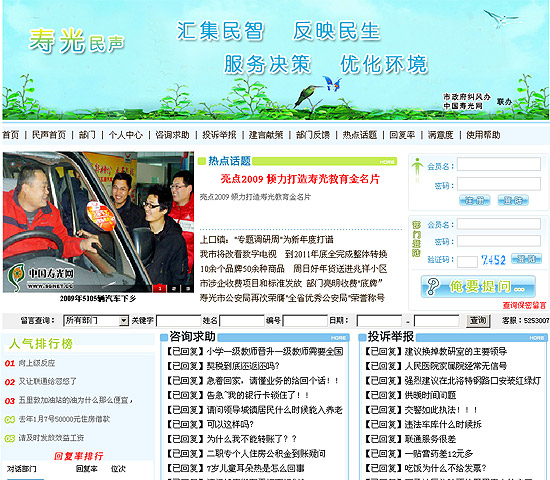
Task: Click the start date input field
Action: point(379,321)
